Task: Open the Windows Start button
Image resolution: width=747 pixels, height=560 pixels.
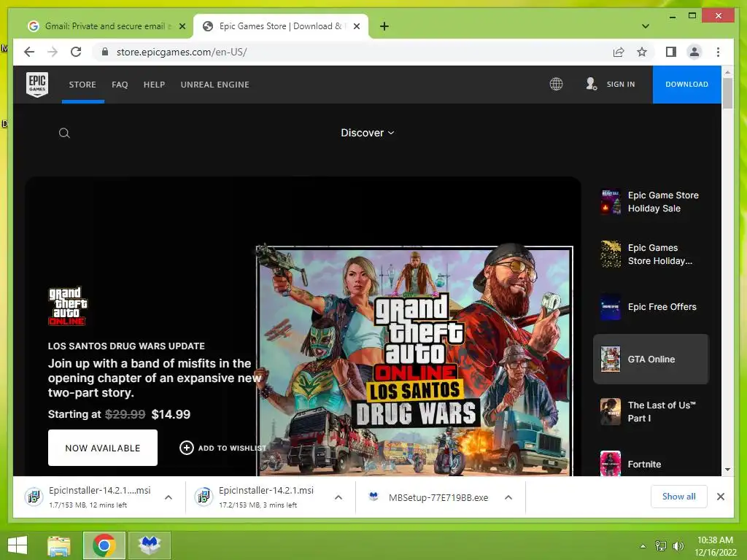Action: pos(18,545)
